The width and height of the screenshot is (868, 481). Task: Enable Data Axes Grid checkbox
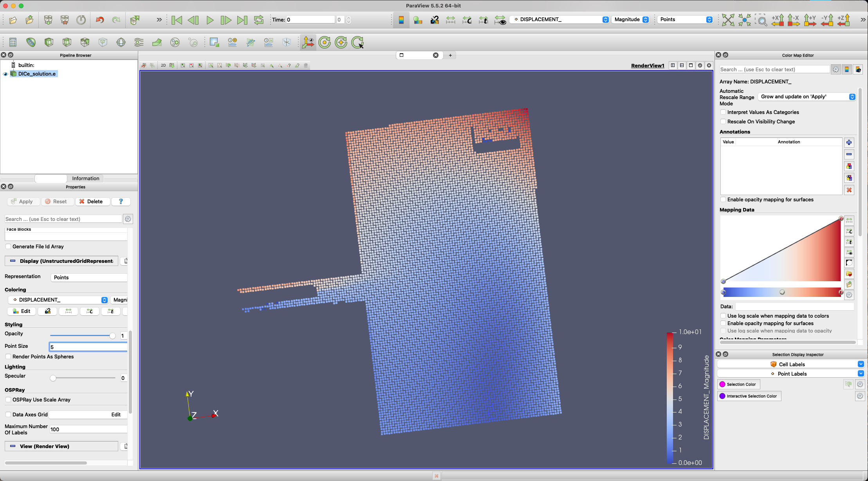[x=8, y=414]
